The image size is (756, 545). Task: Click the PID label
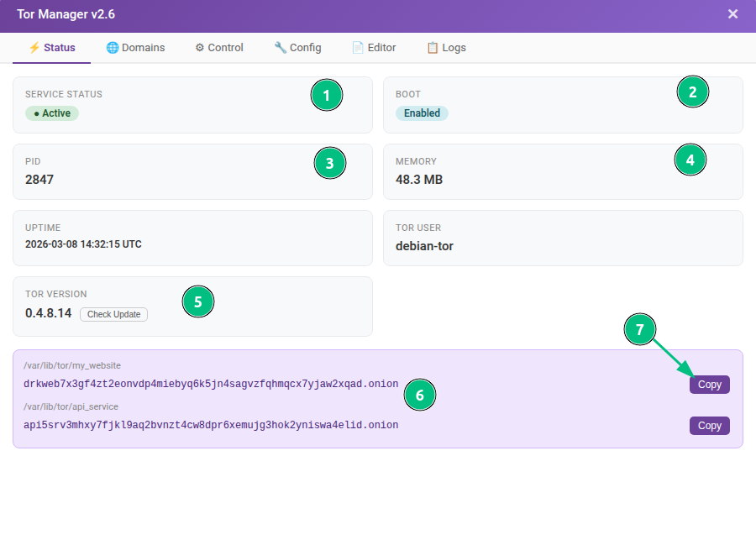pos(33,161)
